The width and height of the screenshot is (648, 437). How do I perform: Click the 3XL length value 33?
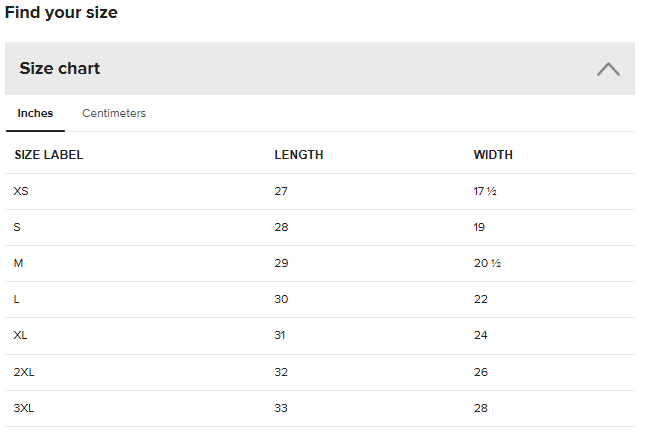tap(281, 408)
